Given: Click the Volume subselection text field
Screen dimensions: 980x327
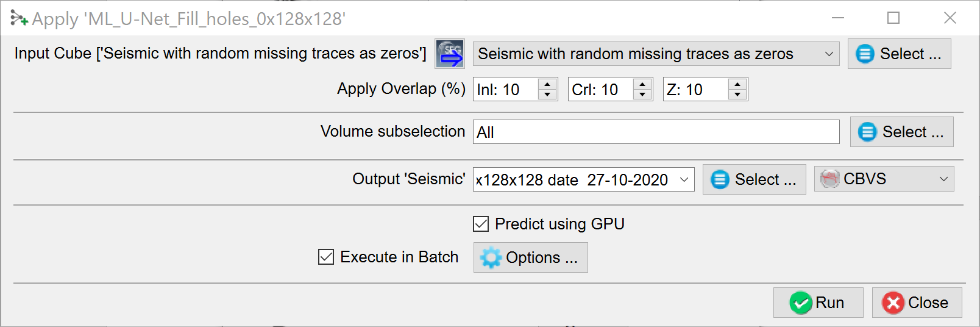Looking at the screenshot, I should tap(656, 132).
